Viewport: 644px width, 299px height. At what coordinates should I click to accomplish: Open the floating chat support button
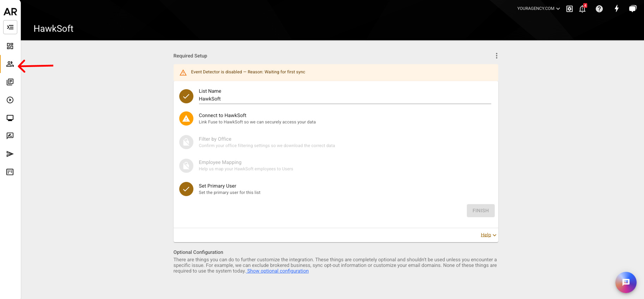[x=626, y=282]
